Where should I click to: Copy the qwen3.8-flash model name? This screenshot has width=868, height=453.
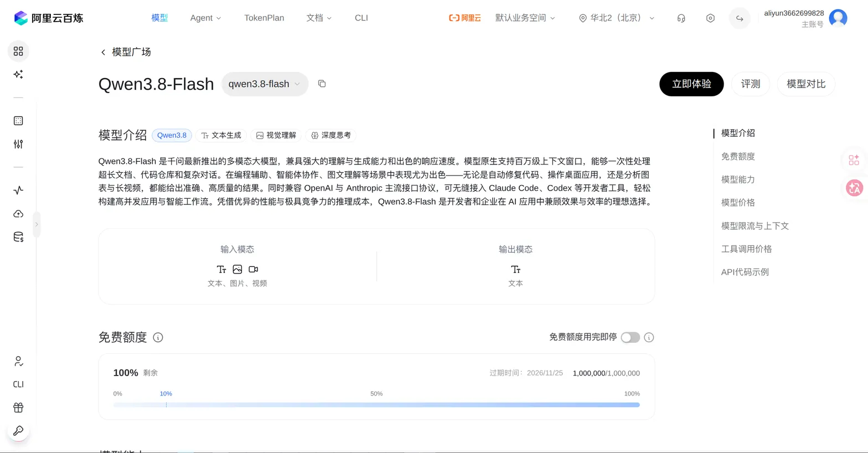(322, 84)
